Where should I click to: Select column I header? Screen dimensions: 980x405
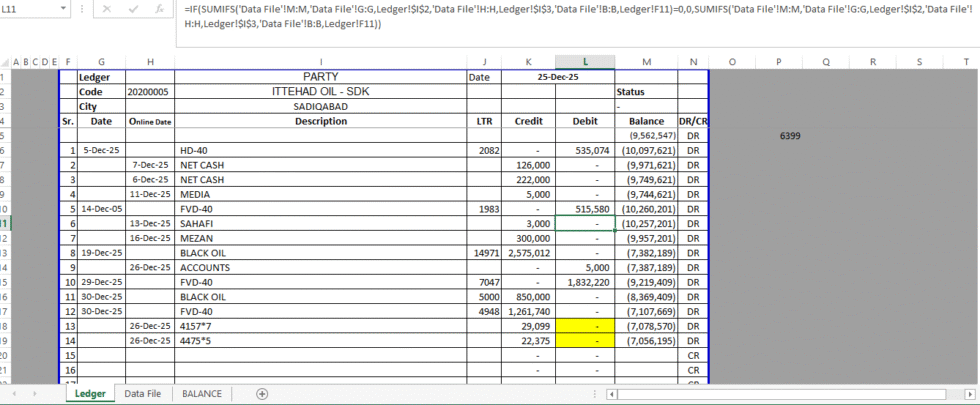[x=320, y=62]
